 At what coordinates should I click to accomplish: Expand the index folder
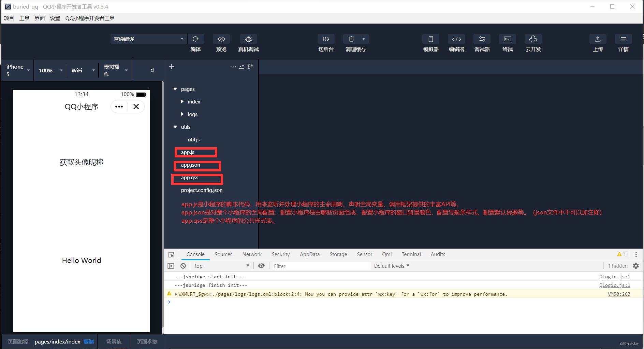(x=182, y=102)
